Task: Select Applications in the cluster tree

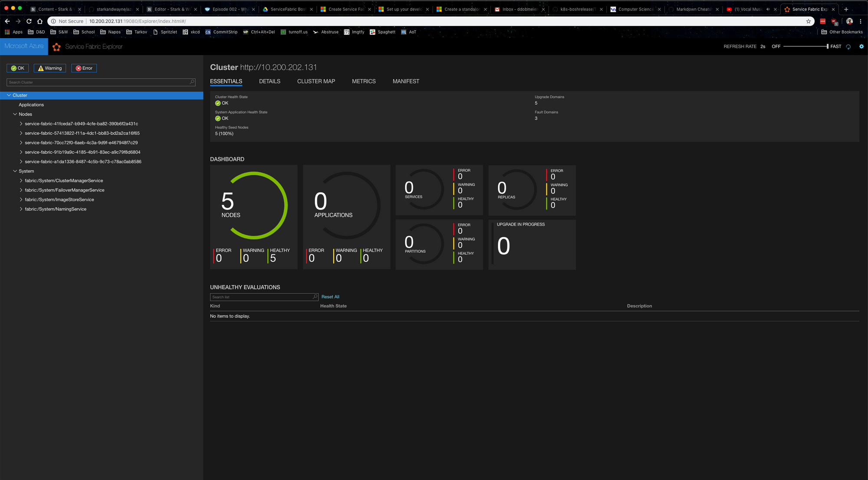Action: coord(31,105)
